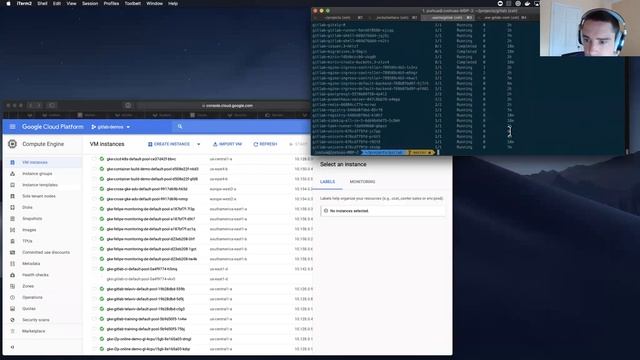Open VM instances in the sidebar
640x360 pixels.
(x=35, y=162)
